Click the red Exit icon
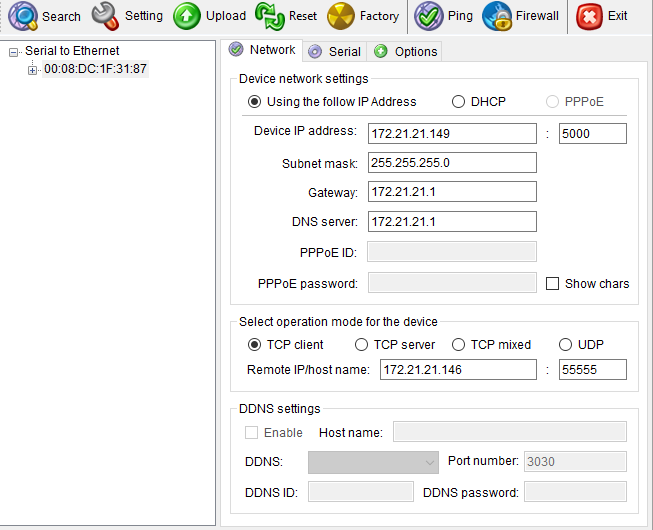Screen dimensions: 653x530 pyautogui.click(x=589, y=17)
